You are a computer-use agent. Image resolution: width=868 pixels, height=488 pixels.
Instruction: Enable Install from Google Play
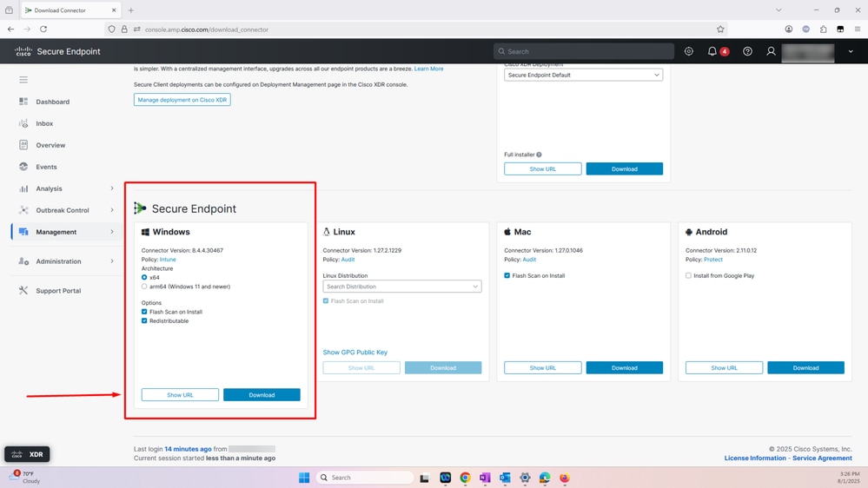coord(689,275)
